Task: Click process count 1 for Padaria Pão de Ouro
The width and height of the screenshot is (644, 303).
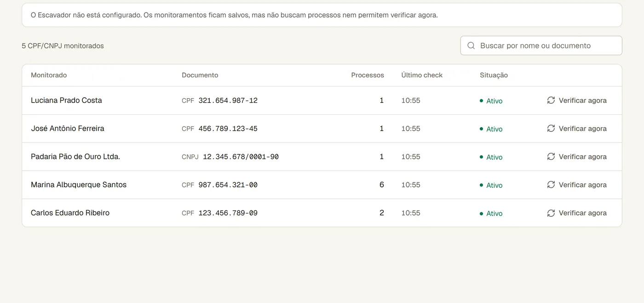Action: coord(381,157)
